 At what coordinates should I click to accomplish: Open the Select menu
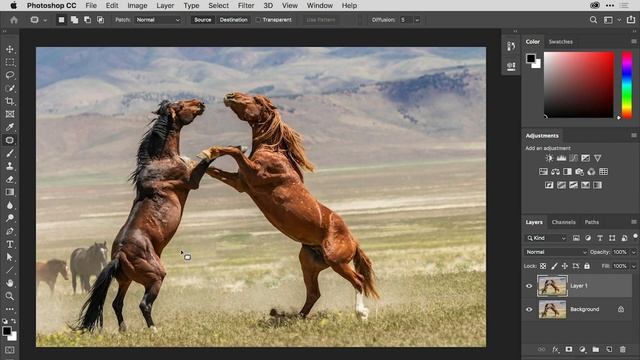pyautogui.click(x=218, y=5)
